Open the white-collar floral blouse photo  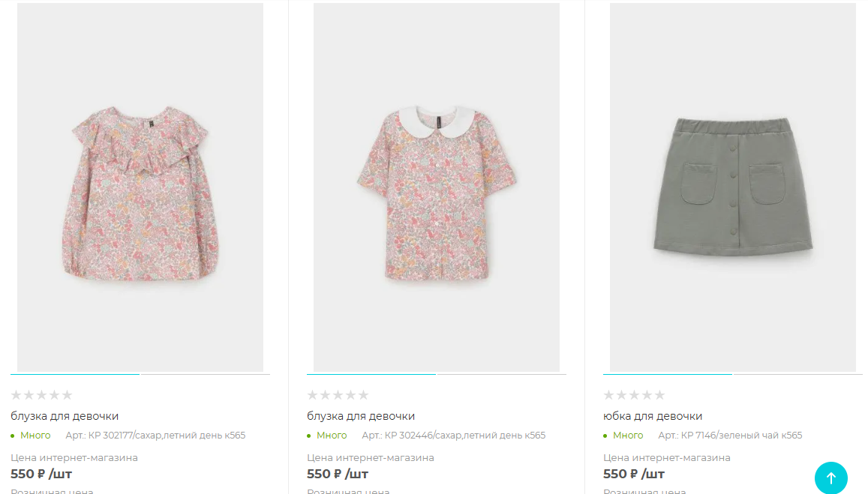436,187
